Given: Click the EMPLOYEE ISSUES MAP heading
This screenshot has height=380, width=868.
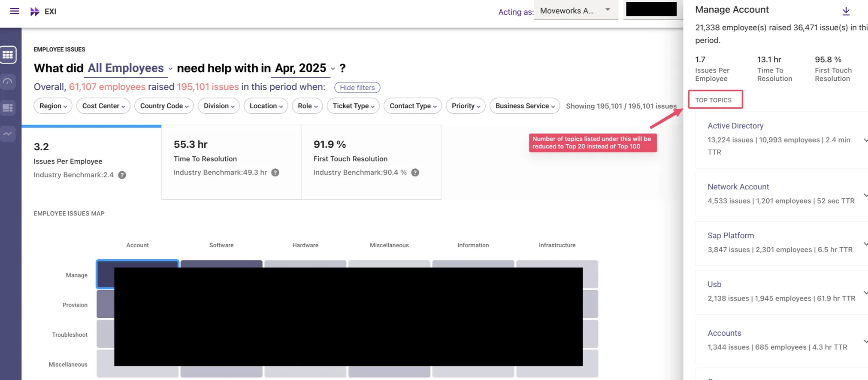Looking at the screenshot, I should point(69,213).
